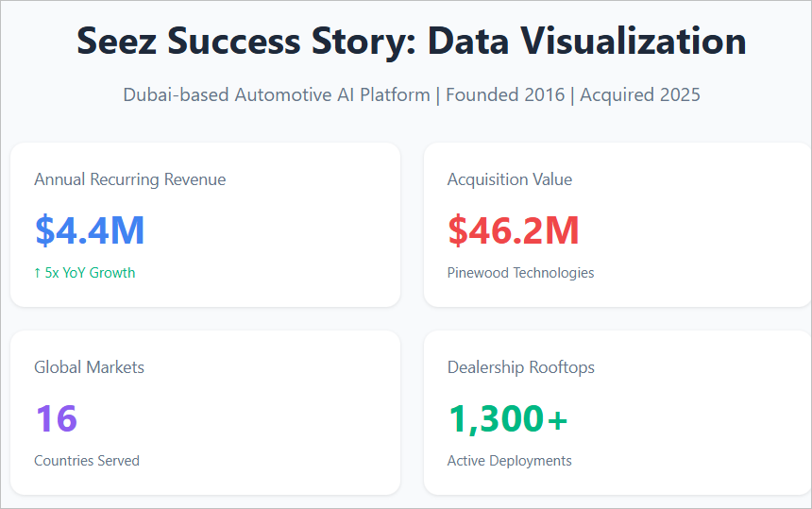
Task: Select the purple 16 markets figure
Action: pyautogui.click(x=57, y=418)
